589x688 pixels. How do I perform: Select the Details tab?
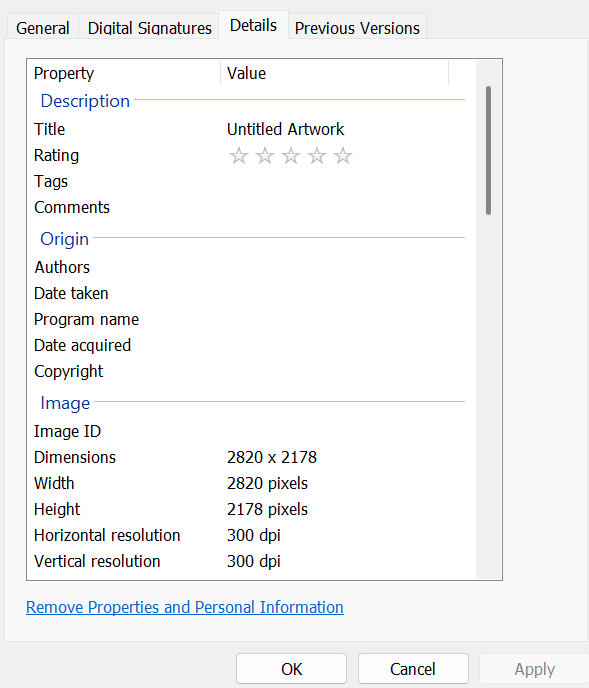(253, 25)
